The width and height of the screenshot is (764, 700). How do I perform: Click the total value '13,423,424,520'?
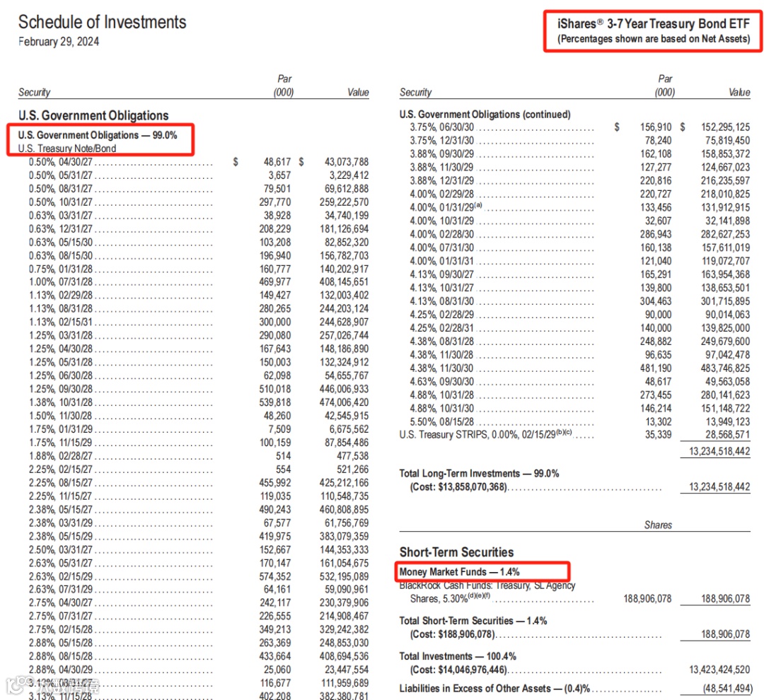(719, 670)
